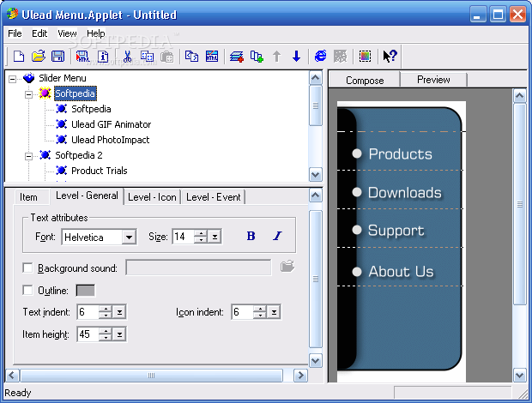The height and width of the screenshot is (403, 532).
Task: Open the Font dropdown showing Helvetica
Action: point(129,237)
